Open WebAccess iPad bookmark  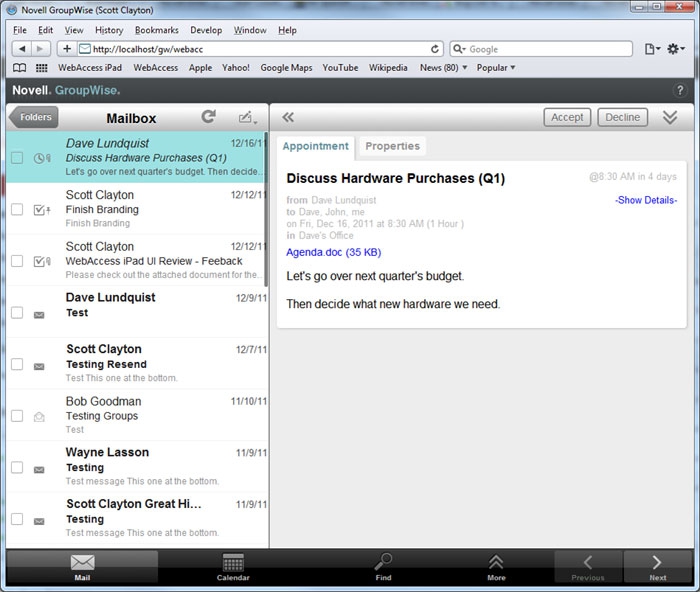90,68
